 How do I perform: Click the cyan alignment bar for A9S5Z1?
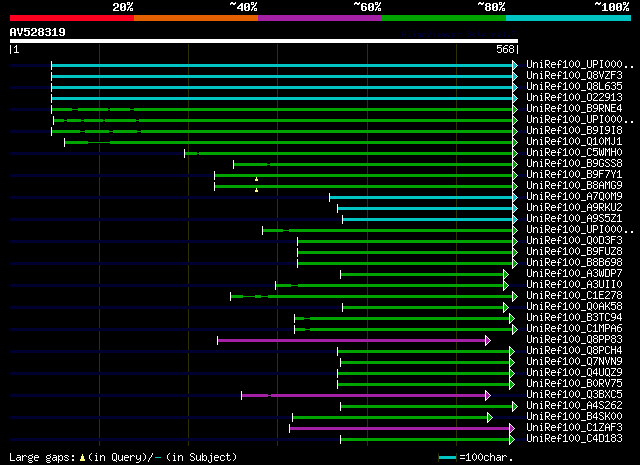pos(428,220)
